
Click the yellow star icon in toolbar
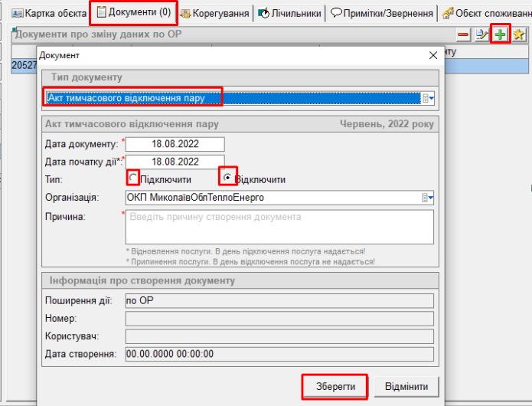519,34
